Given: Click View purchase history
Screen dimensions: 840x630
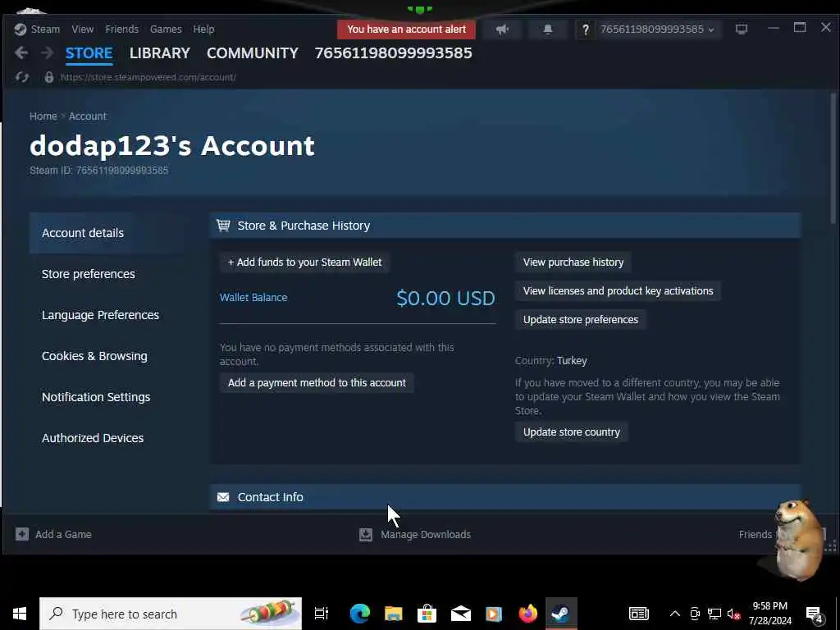Looking at the screenshot, I should [x=573, y=262].
